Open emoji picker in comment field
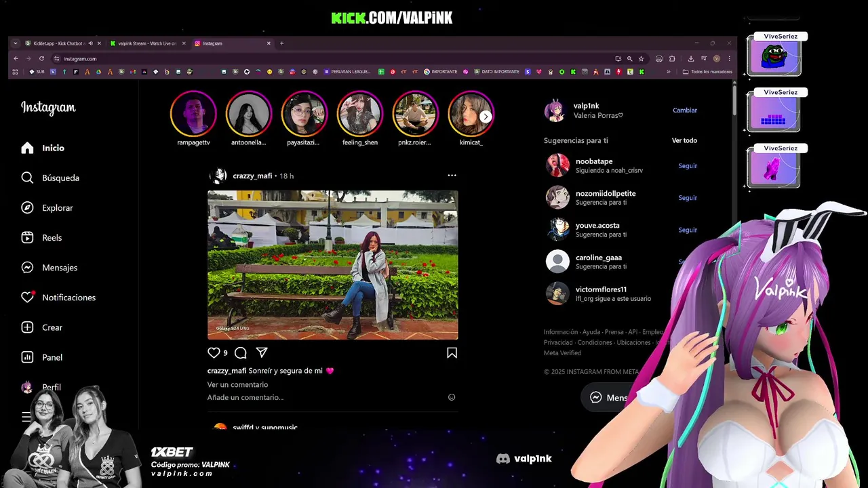 pos(452,397)
